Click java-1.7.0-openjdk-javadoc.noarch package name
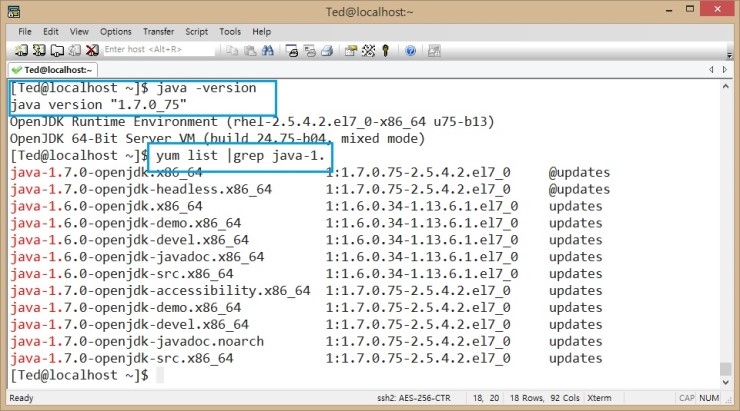Screen dimensions: 740x411 [137, 342]
